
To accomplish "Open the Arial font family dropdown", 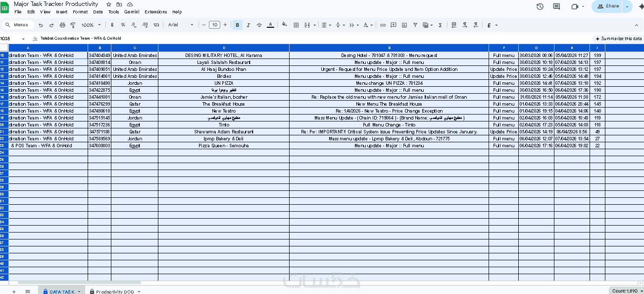I will pos(181,25).
